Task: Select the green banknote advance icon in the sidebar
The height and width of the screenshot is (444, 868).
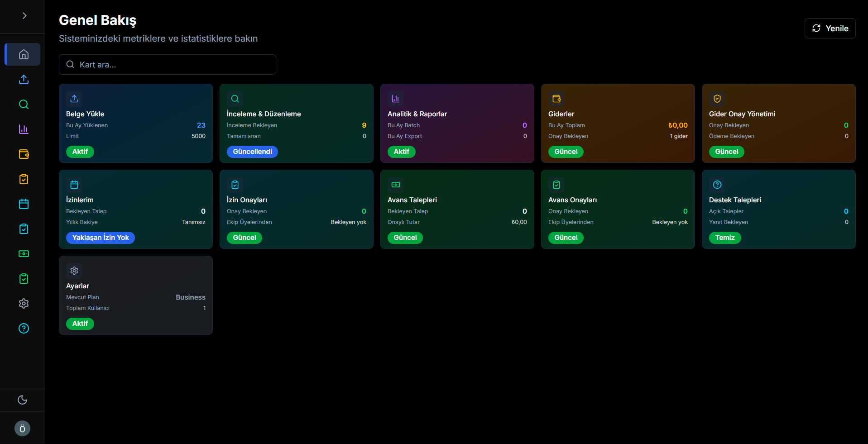Action: click(24, 254)
